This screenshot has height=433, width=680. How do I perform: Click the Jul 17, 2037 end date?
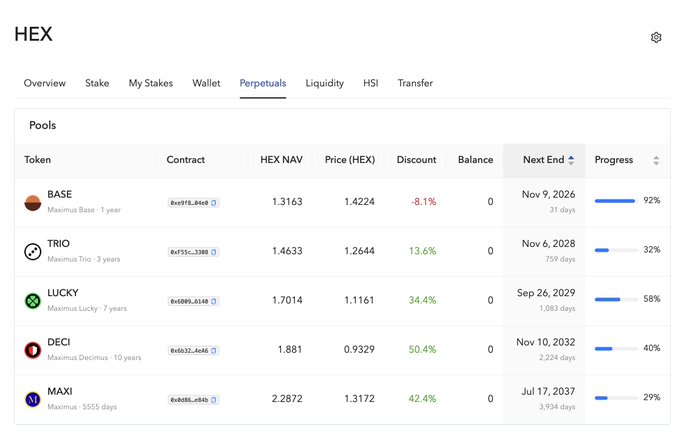[x=548, y=391]
